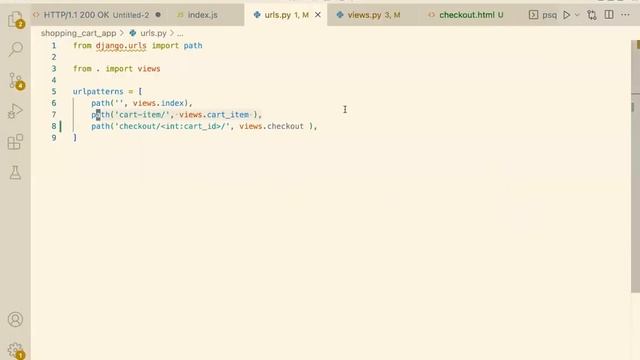The height and width of the screenshot is (360, 640).
Task: Open changes compare icon in editor toolbar
Action: click(x=591, y=15)
